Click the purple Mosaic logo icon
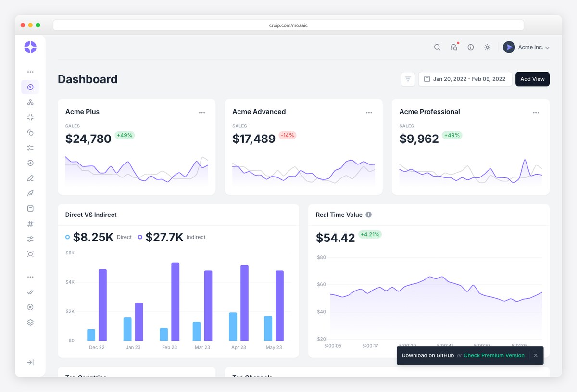This screenshot has width=577, height=392. pos(30,47)
